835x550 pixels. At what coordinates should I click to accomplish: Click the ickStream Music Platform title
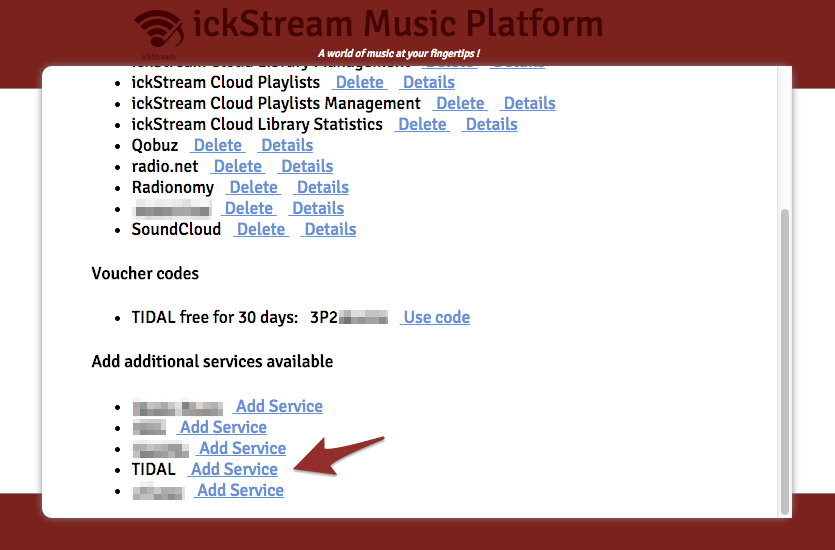tap(397, 24)
